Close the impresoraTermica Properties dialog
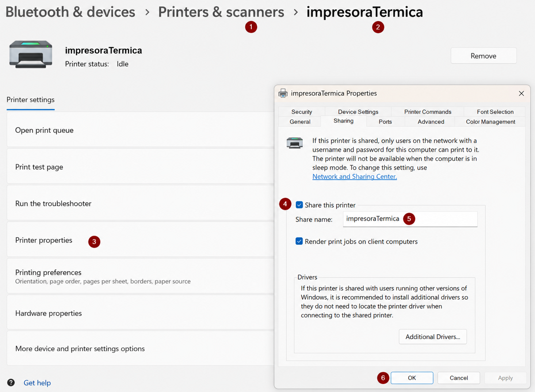 point(521,94)
